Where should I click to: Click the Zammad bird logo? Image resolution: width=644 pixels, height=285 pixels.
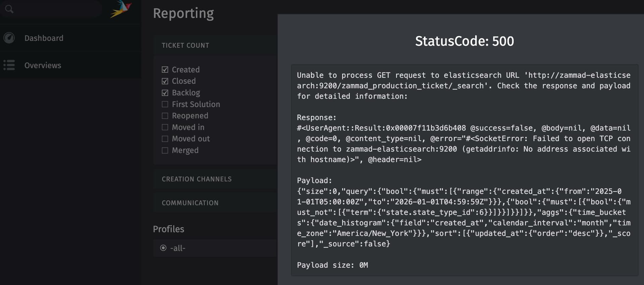coord(121,9)
